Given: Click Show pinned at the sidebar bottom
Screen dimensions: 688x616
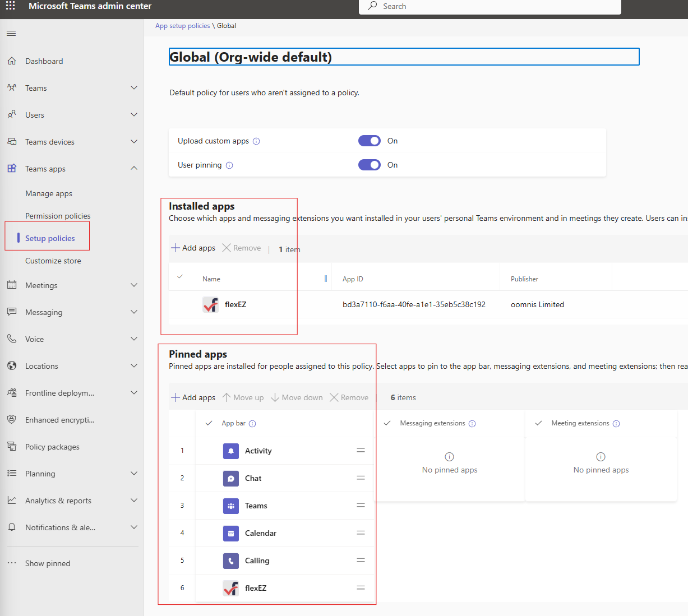Looking at the screenshot, I should coord(48,563).
